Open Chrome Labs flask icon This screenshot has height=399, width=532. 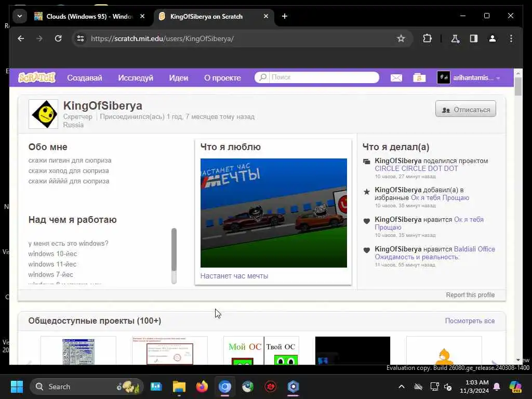(x=455, y=38)
